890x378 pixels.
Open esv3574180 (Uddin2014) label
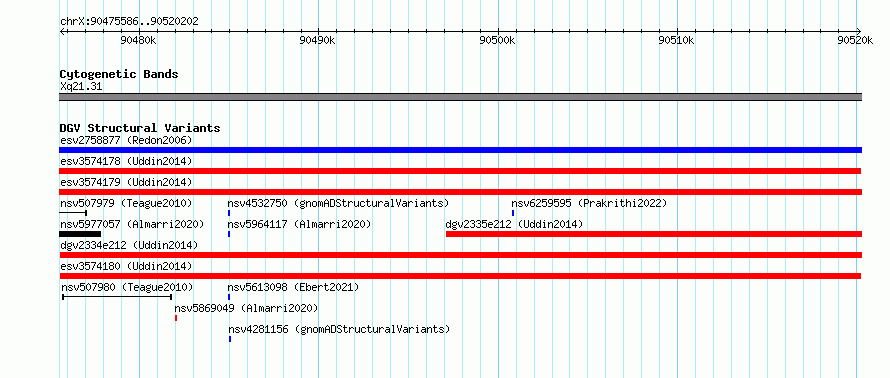(126, 266)
